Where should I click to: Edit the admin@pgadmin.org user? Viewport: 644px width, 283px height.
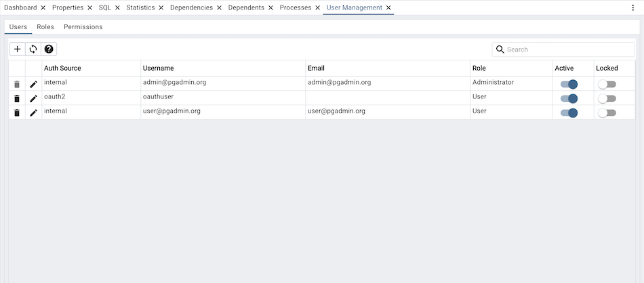click(34, 84)
